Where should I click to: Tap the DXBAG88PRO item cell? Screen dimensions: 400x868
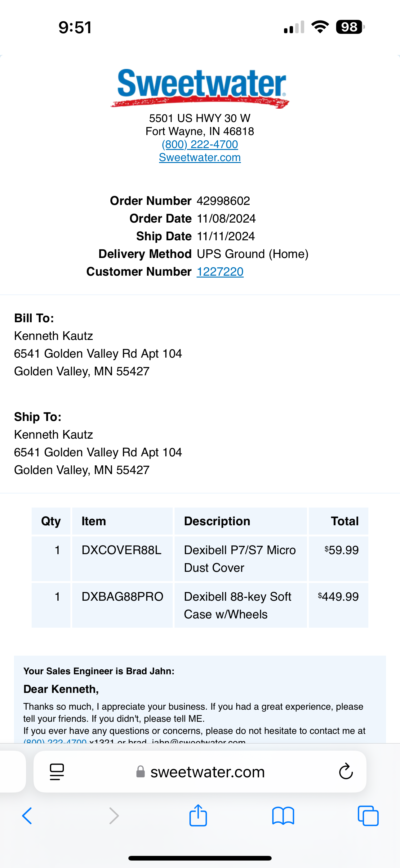(122, 597)
